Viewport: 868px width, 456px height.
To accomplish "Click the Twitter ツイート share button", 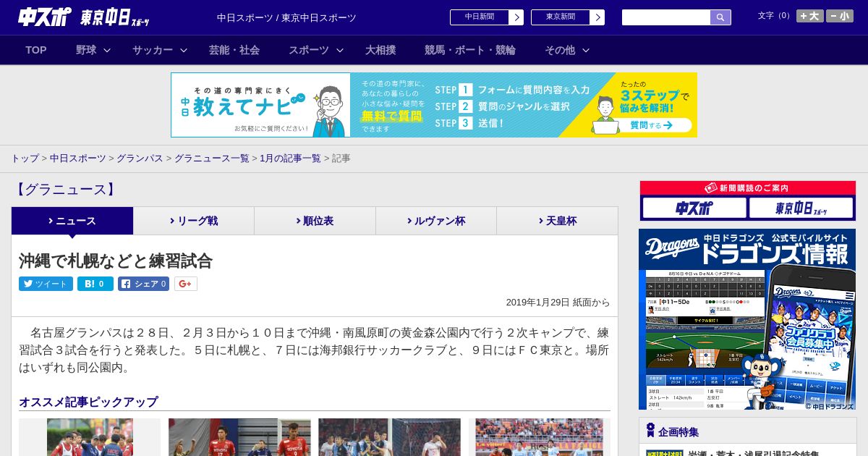I will [x=46, y=284].
